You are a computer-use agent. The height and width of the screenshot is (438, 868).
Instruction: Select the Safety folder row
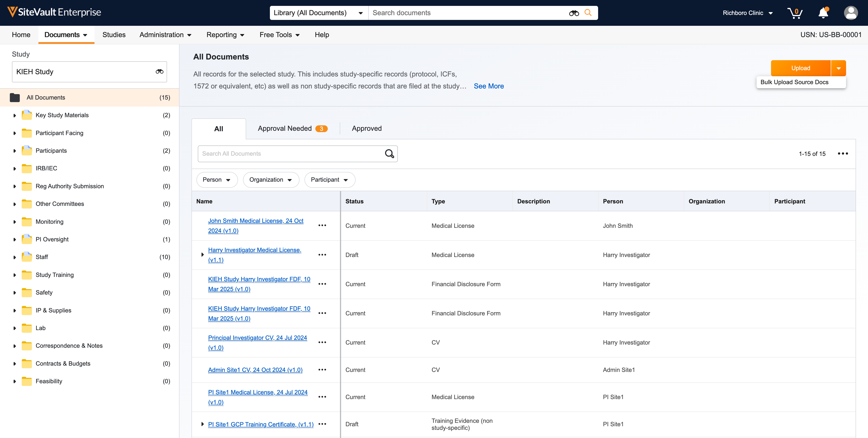click(x=90, y=292)
